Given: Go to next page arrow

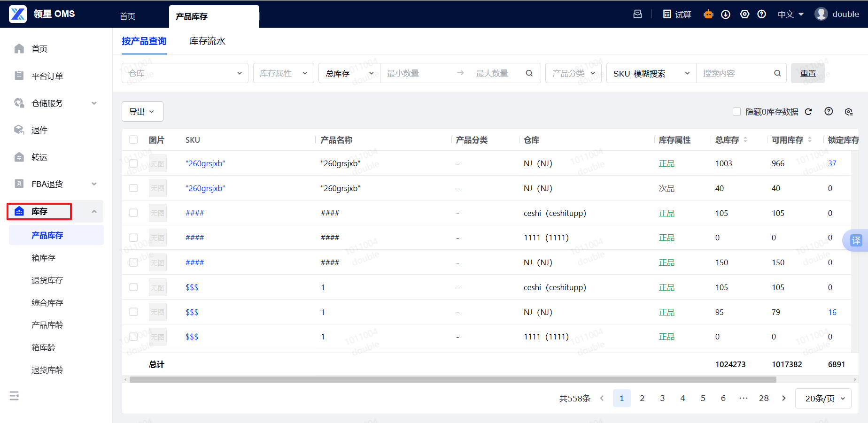Looking at the screenshot, I should click(783, 398).
